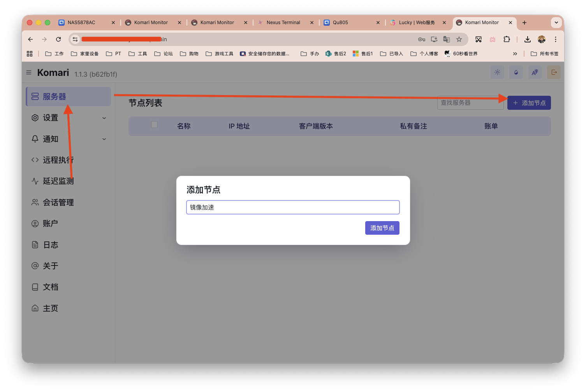Click the 查找服务器 search field
Screen dimensions: 586x392
(470, 102)
